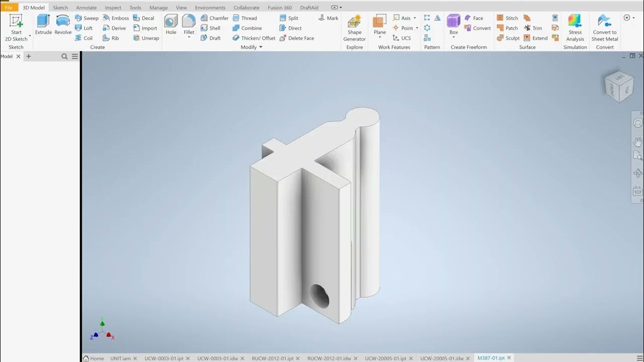Select the Thicken/ Offset tool
The image size is (644, 362).
(254, 38)
